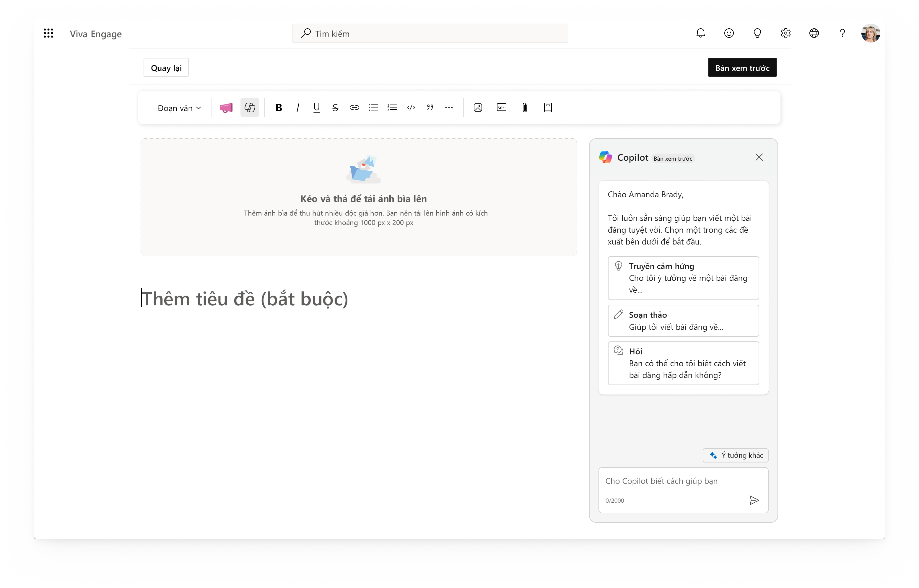Image resolution: width=919 pixels, height=588 pixels.
Task: Click the megaphone announcement icon
Action: point(226,108)
